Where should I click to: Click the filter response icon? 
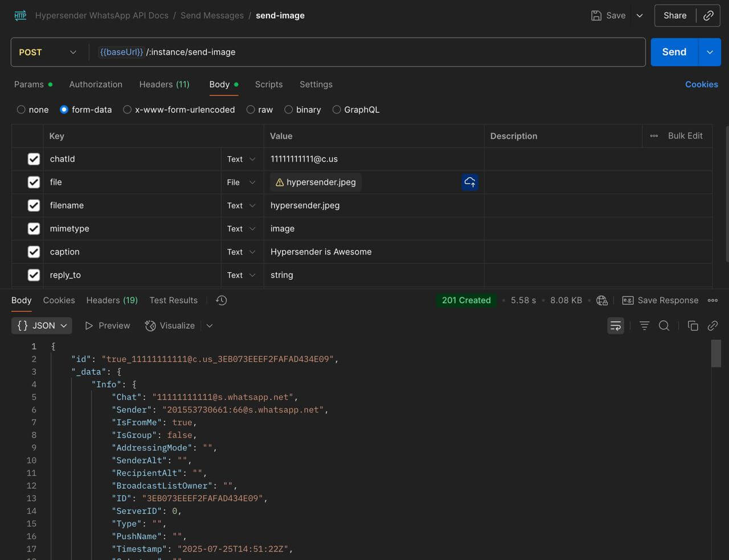pyautogui.click(x=644, y=326)
